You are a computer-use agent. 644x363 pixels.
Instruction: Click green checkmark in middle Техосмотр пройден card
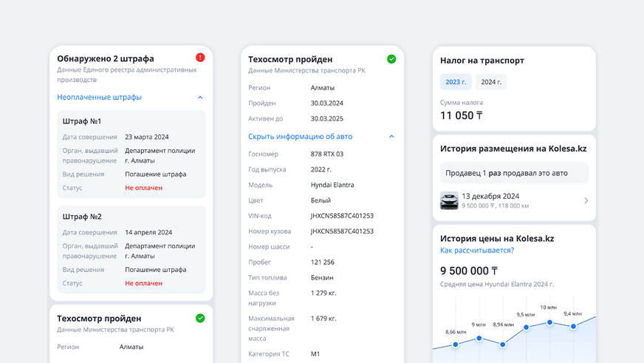tap(391, 59)
